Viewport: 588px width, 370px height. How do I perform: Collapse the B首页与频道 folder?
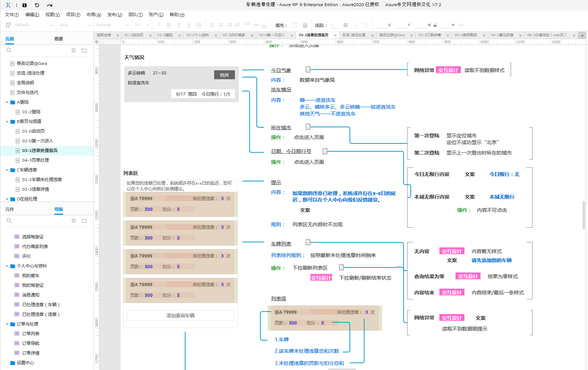[7, 122]
